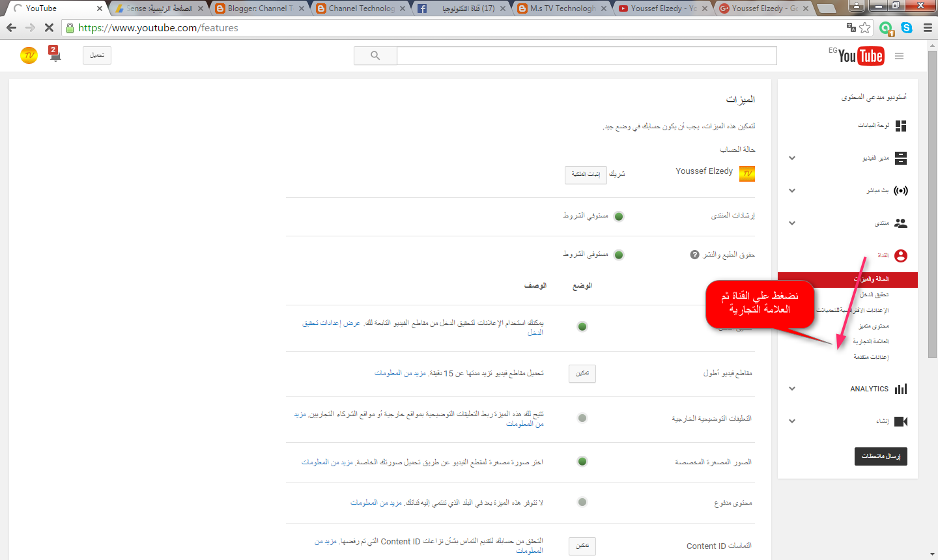Screen dimensions: 938x560
Task: Expand the بث مباشر section chevron
Action: [792, 191]
